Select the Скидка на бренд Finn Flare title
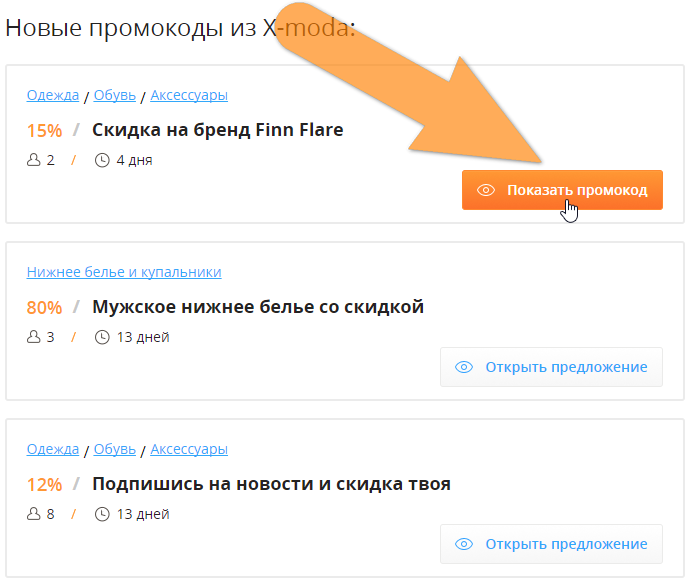689x584 pixels. pyautogui.click(x=218, y=130)
